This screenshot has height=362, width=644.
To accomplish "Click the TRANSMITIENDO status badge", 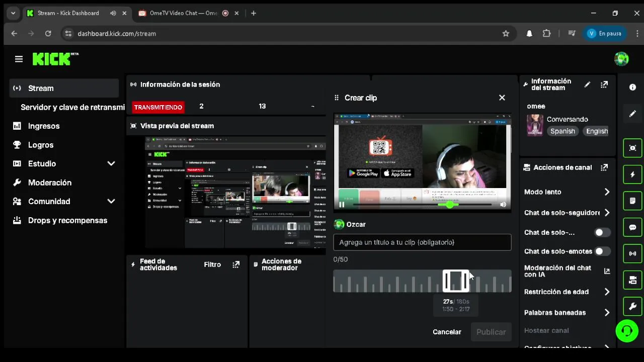I will pos(158,107).
